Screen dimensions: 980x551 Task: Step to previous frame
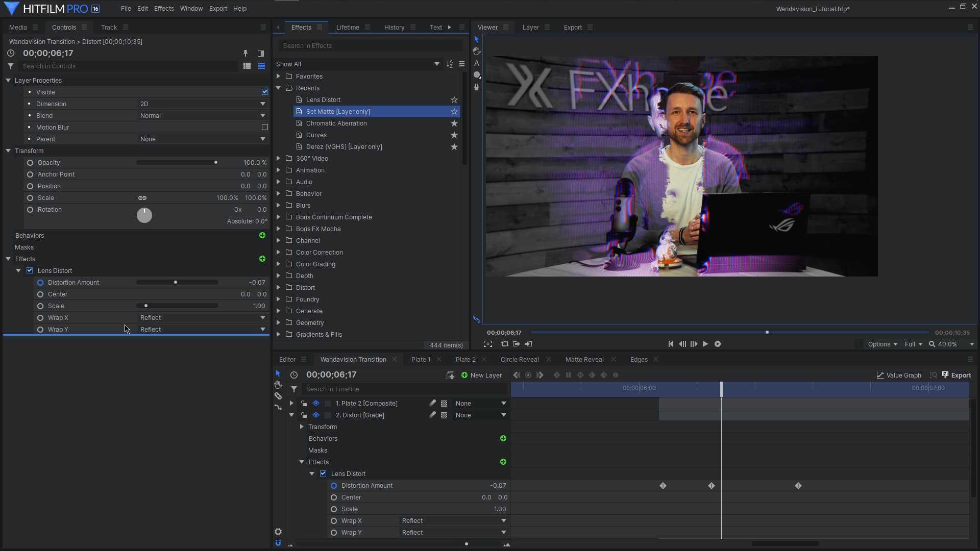(x=682, y=344)
